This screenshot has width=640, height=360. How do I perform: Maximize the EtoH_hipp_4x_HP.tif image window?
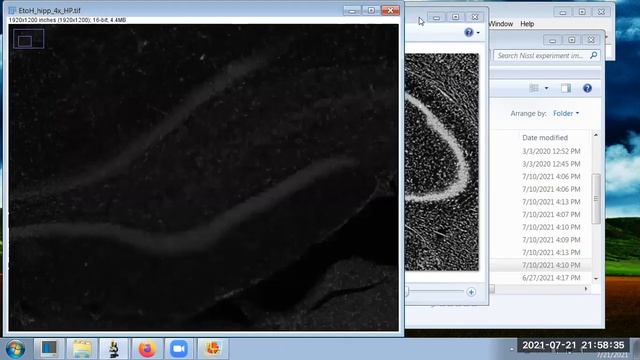371,10
